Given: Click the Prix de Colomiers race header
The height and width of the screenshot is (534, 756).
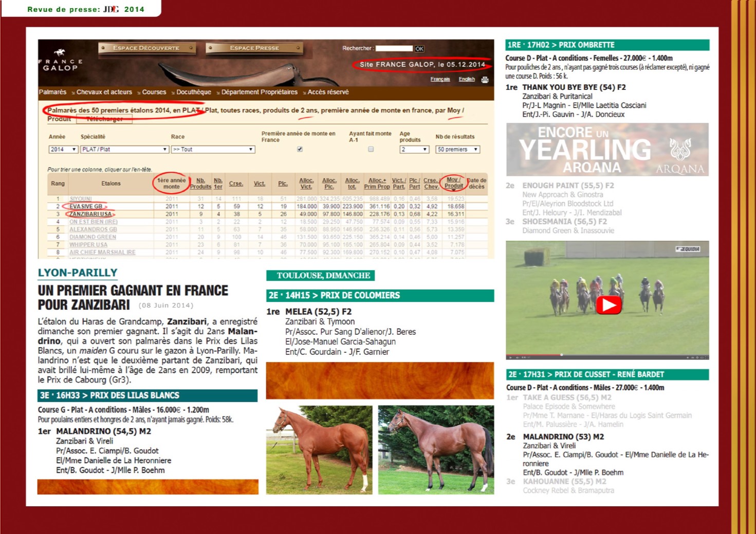Looking at the screenshot, I should coord(380,296).
